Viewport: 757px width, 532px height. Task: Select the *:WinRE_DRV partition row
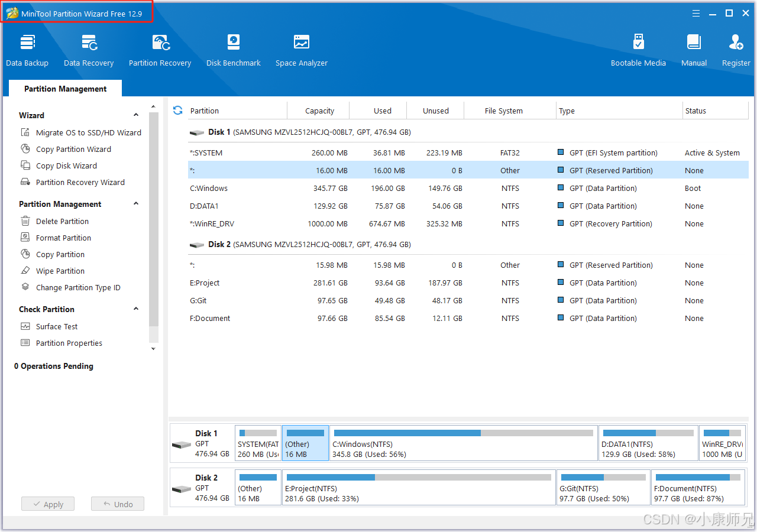coord(468,223)
